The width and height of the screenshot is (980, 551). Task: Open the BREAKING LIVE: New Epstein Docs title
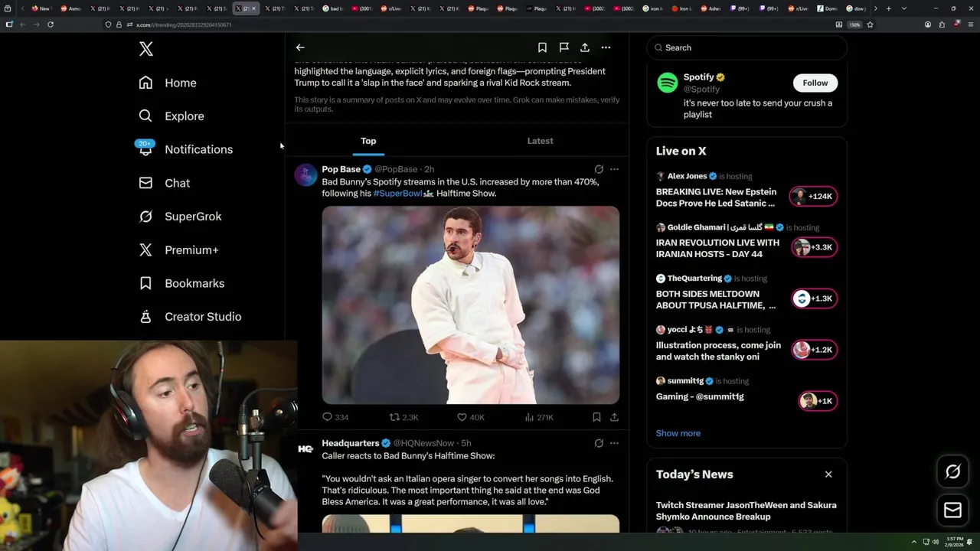click(716, 197)
